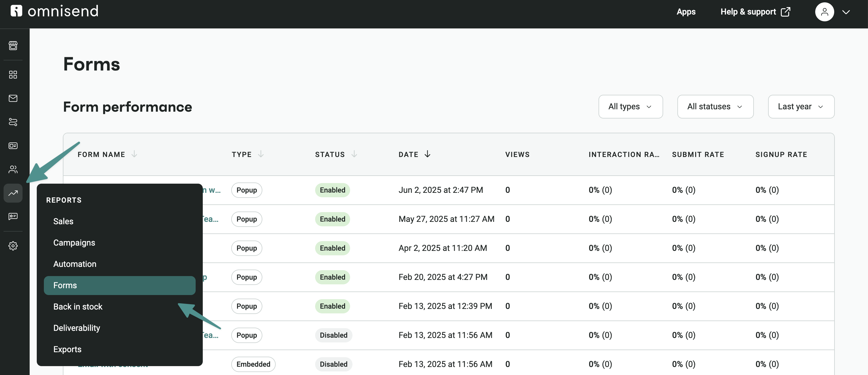Select the dashboard grid icon in sidebar

tap(13, 74)
